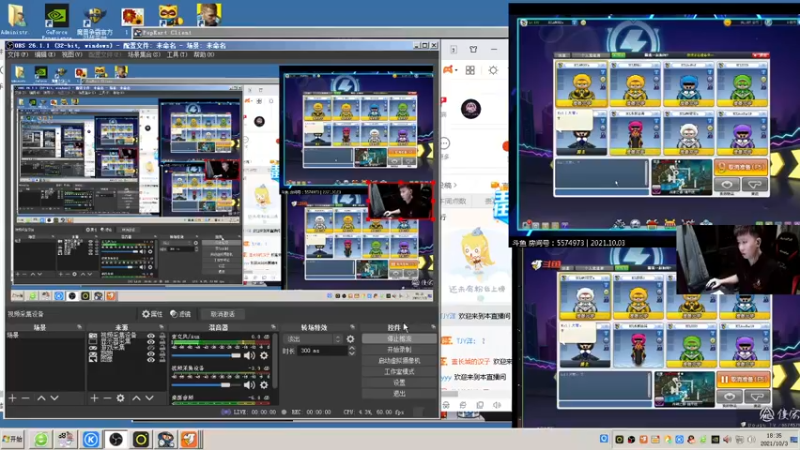Open source Properties with the gear icon labeled 属性
The width and height of the screenshot is (800, 450).
coord(152,314)
